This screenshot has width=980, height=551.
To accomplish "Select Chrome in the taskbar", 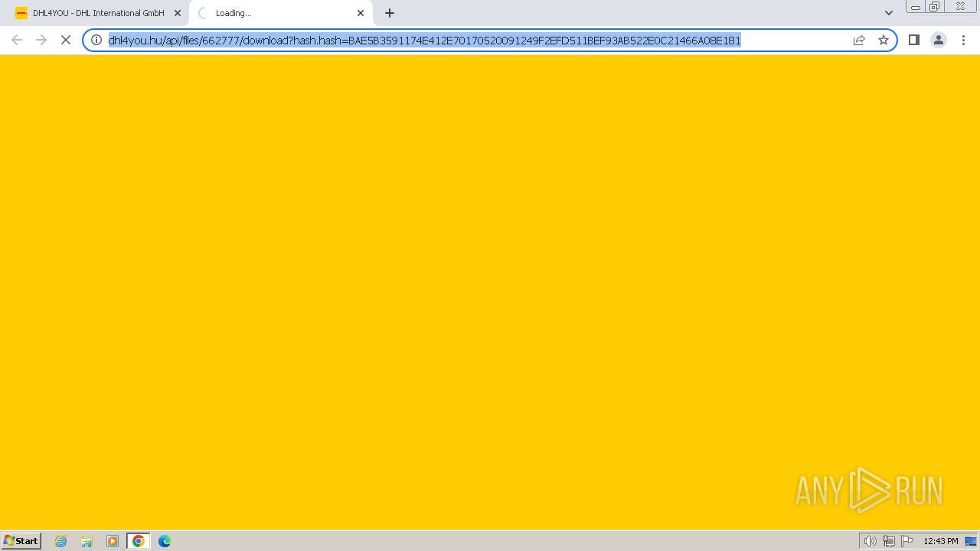I will 139,541.
